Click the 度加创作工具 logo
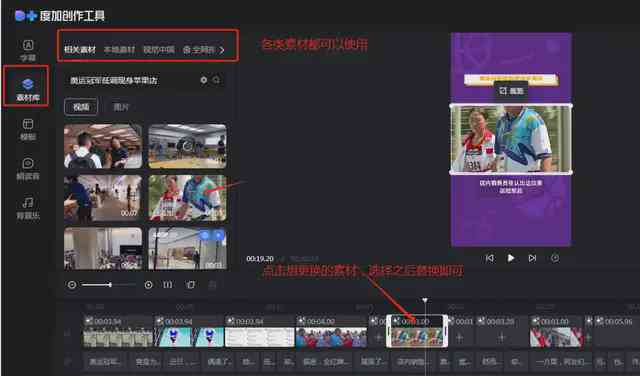This screenshot has height=376, width=640. 60,16
